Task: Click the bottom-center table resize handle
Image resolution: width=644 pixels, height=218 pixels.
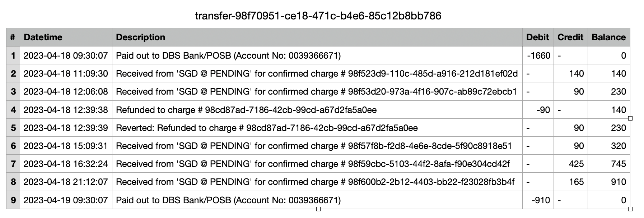Action: pyautogui.click(x=318, y=209)
